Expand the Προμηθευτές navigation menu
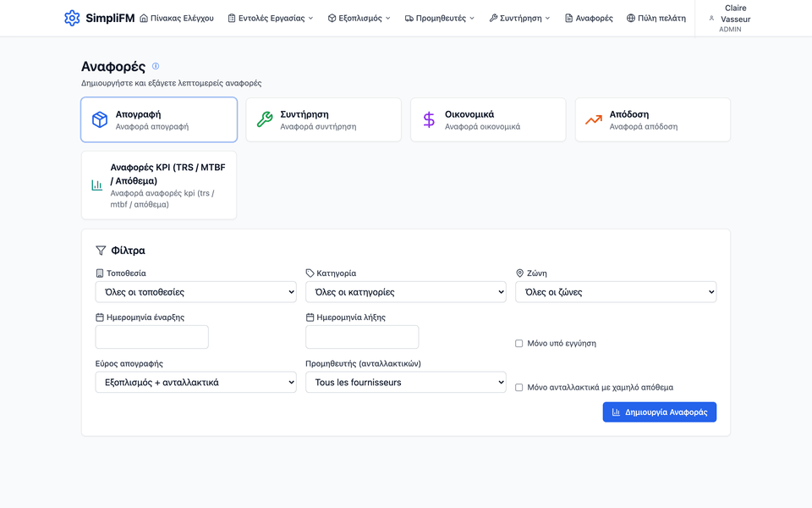 (440, 18)
